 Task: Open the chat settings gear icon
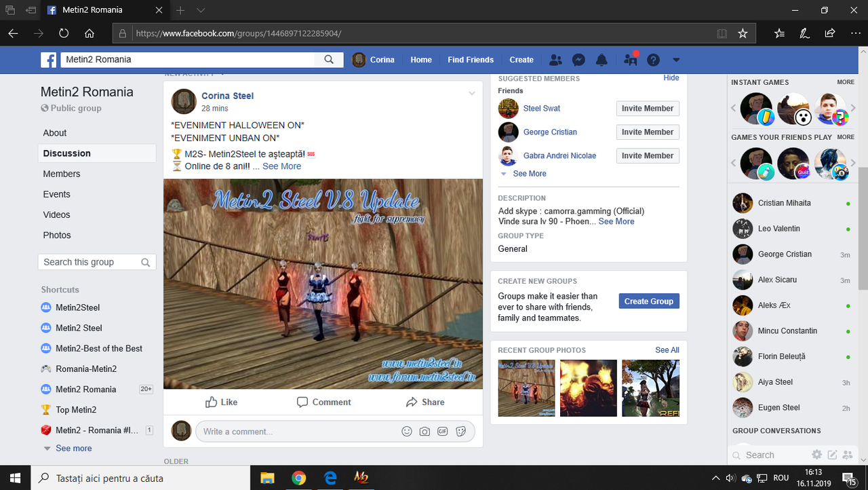(x=817, y=455)
